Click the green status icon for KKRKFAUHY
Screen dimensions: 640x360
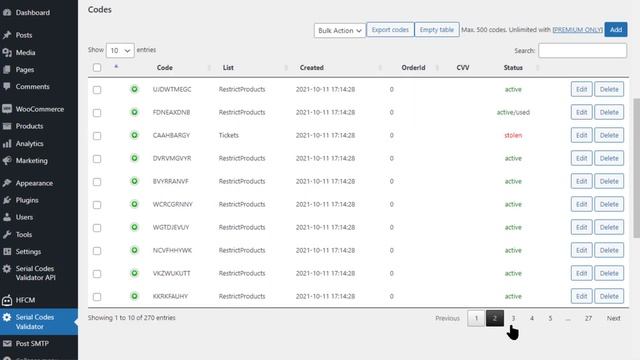point(134,296)
